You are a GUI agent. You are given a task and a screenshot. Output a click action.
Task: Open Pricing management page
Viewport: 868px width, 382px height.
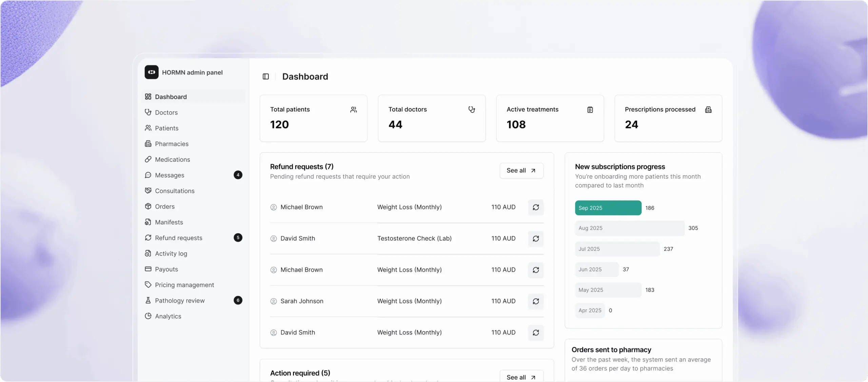click(184, 285)
